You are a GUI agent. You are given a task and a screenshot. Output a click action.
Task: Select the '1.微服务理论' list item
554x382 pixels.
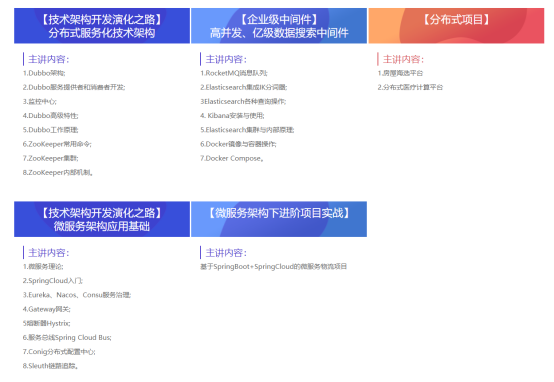pos(43,266)
